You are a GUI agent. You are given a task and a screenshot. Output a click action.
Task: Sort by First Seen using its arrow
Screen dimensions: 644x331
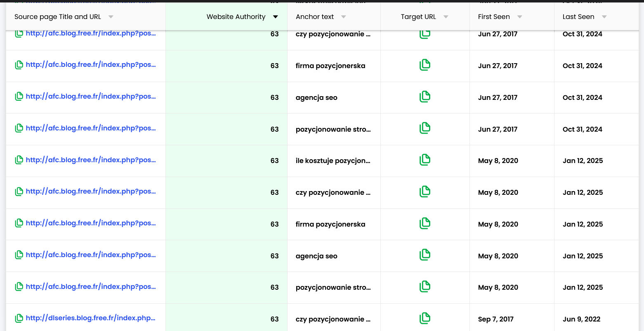point(519,17)
